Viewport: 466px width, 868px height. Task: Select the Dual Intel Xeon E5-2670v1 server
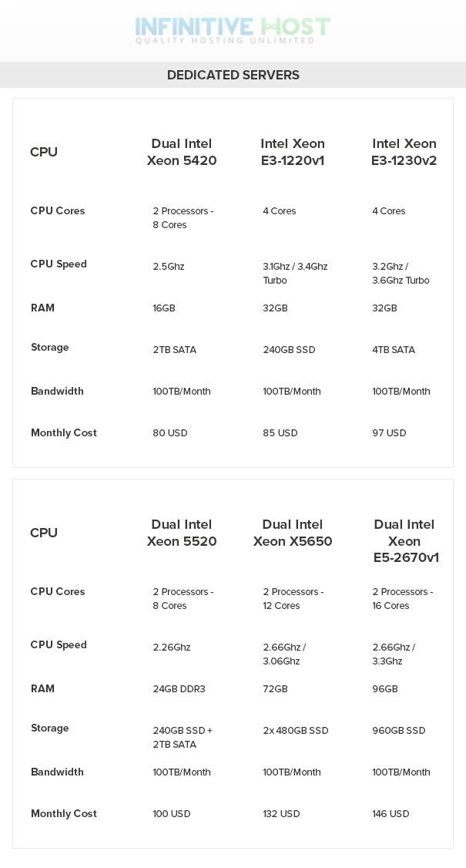click(404, 541)
